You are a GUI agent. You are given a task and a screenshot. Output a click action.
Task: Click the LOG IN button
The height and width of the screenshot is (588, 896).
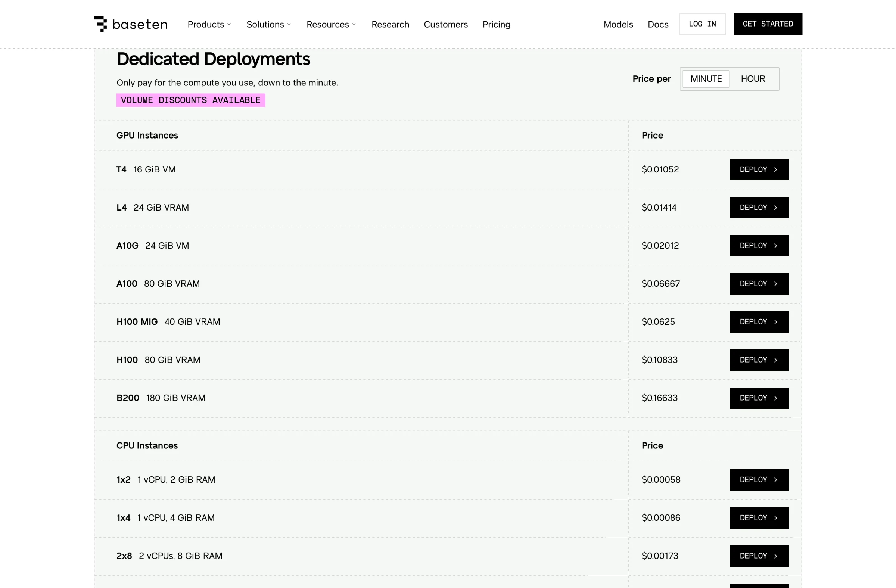(x=702, y=24)
